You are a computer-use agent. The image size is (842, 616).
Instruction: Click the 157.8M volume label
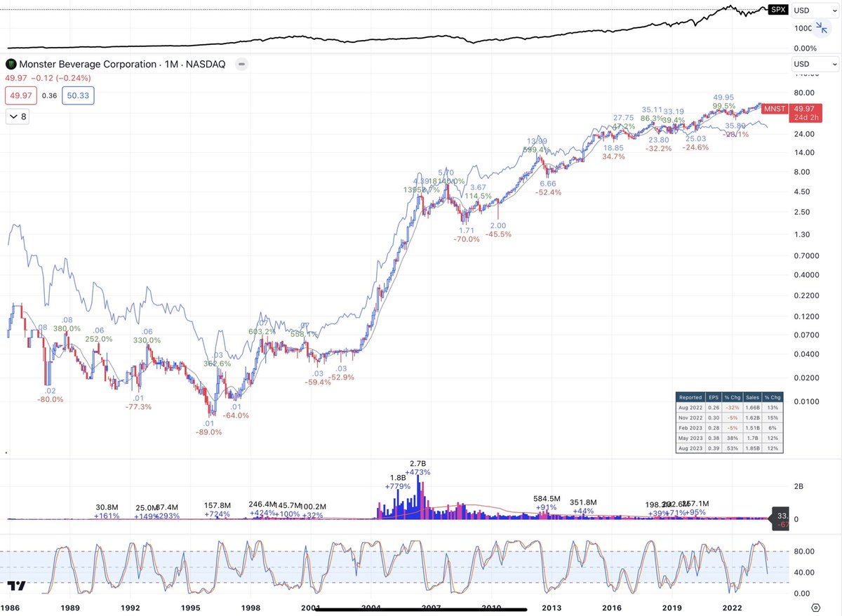pos(217,505)
